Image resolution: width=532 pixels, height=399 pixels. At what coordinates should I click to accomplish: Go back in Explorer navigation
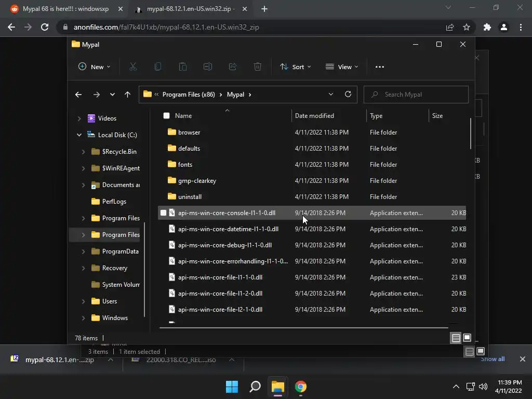(78, 95)
